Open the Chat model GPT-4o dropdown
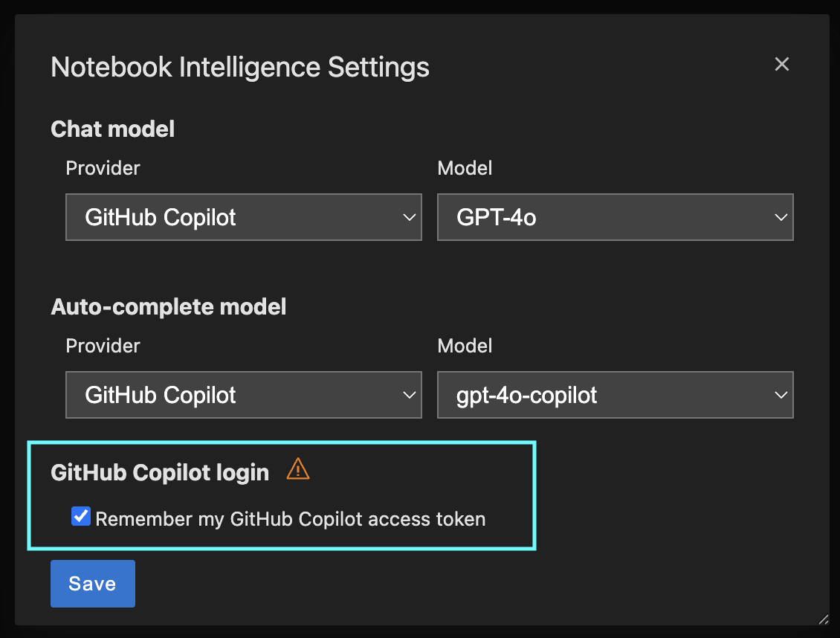This screenshot has width=840, height=638. [615, 217]
